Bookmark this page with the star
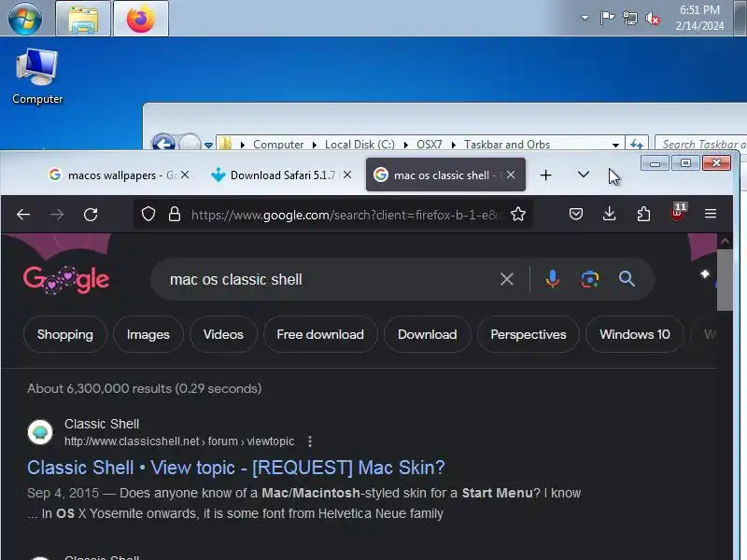The image size is (747, 560). click(518, 215)
